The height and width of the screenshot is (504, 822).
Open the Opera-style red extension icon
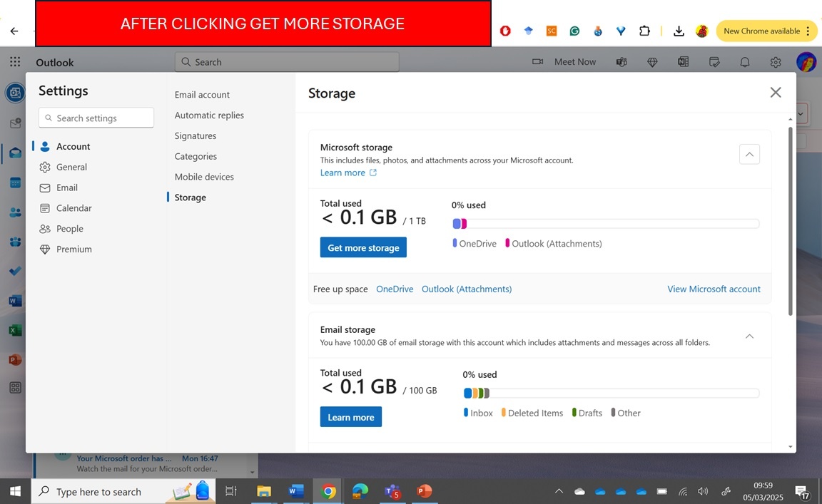(505, 31)
